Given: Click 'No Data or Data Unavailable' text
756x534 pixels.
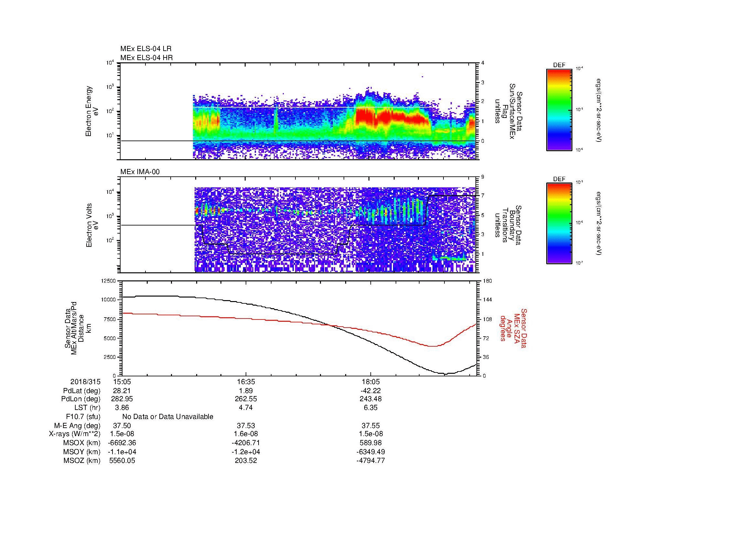Looking at the screenshot, I should point(168,417).
